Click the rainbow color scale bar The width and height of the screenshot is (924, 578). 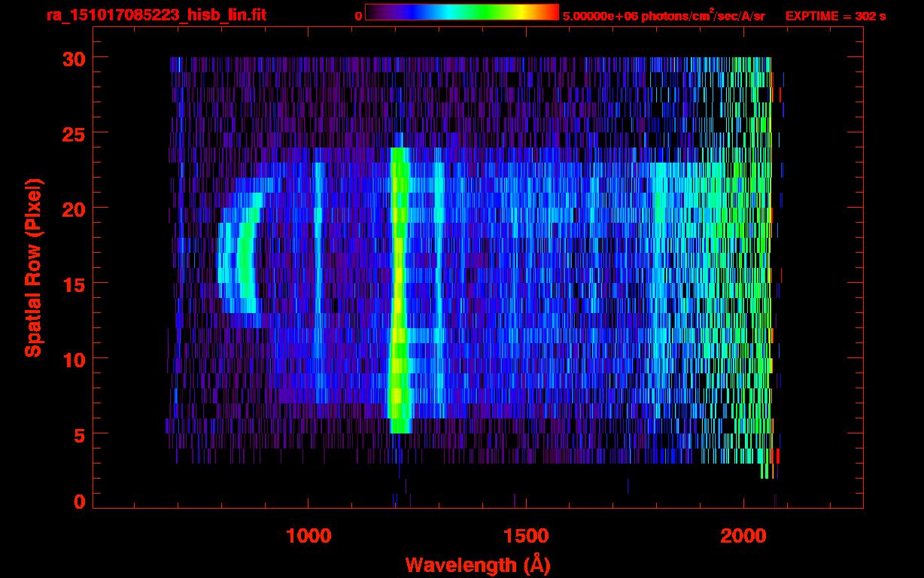point(461,12)
